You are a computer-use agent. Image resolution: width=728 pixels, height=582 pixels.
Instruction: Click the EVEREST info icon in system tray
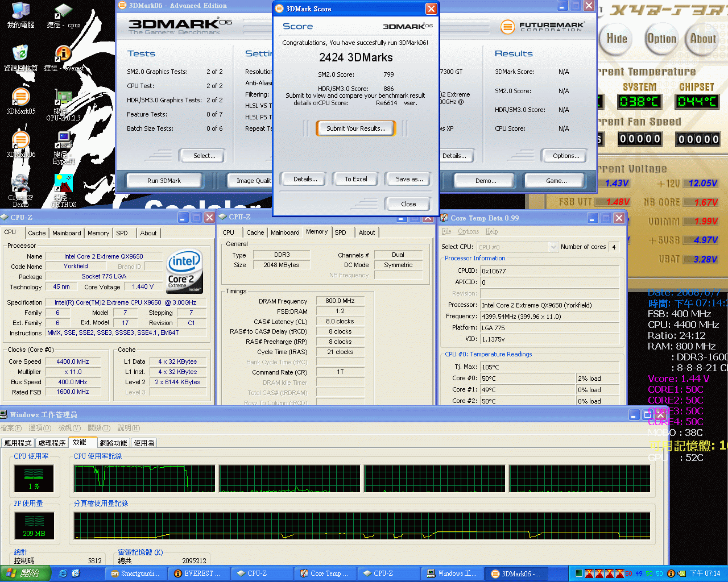pos(671,573)
